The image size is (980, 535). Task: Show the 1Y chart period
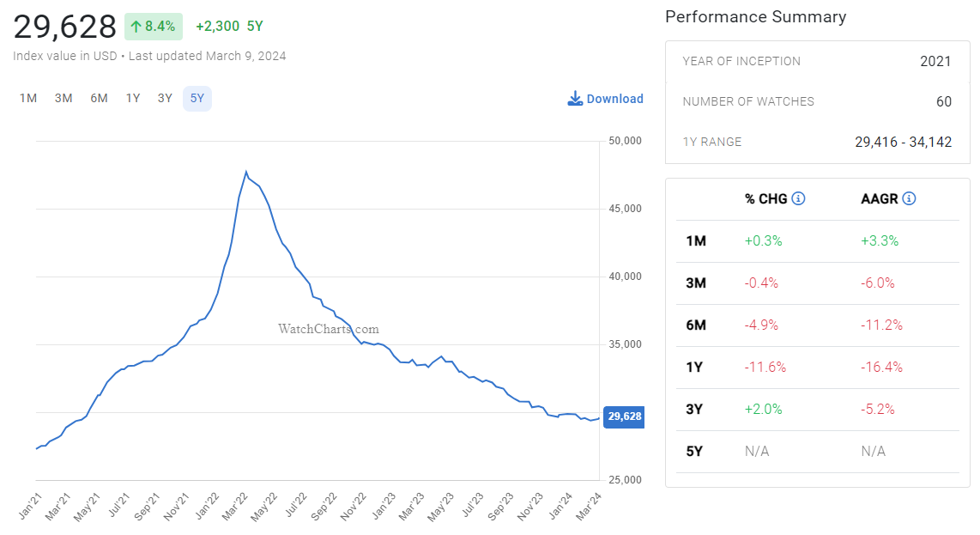coord(133,99)
